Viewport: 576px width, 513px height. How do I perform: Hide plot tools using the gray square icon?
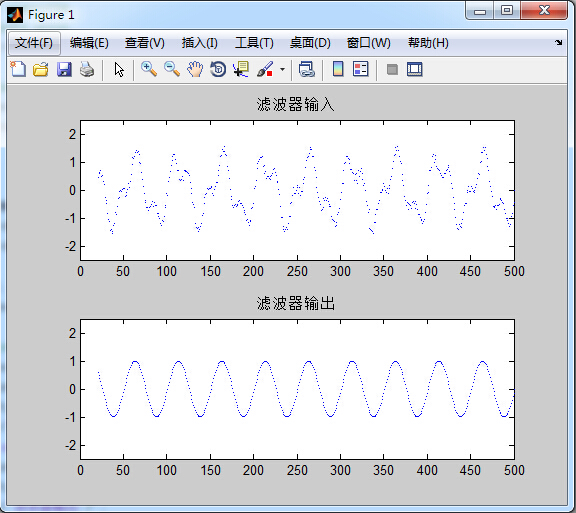tap(392, 69)
